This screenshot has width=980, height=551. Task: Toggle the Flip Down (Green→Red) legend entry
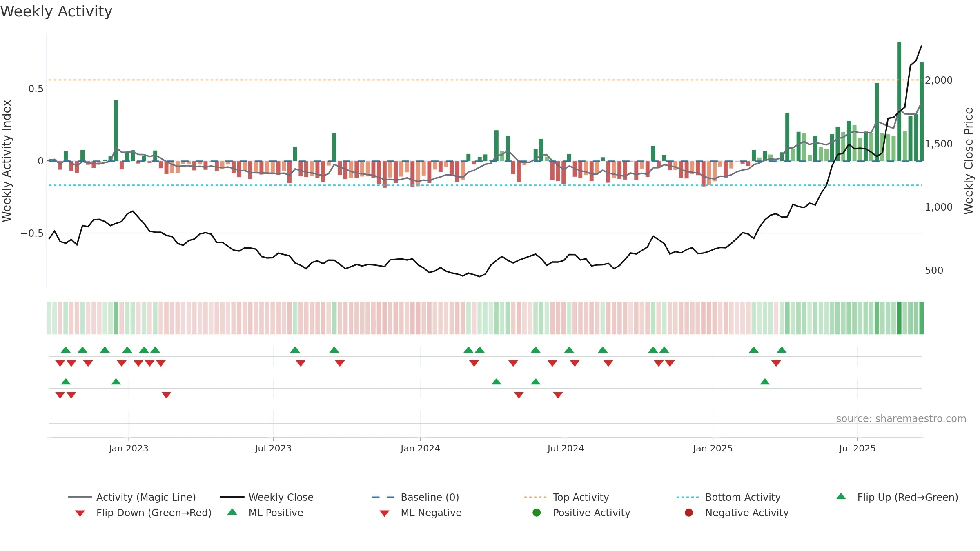143,513
